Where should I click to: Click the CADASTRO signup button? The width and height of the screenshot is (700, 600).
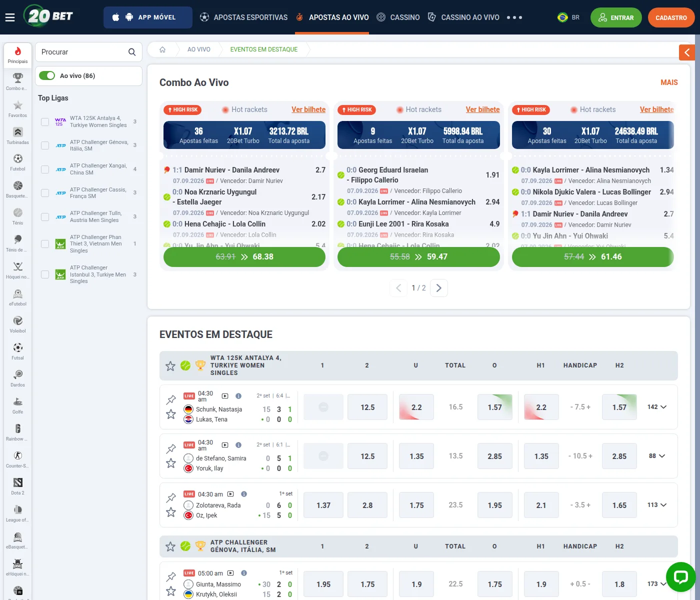[671, 17]
